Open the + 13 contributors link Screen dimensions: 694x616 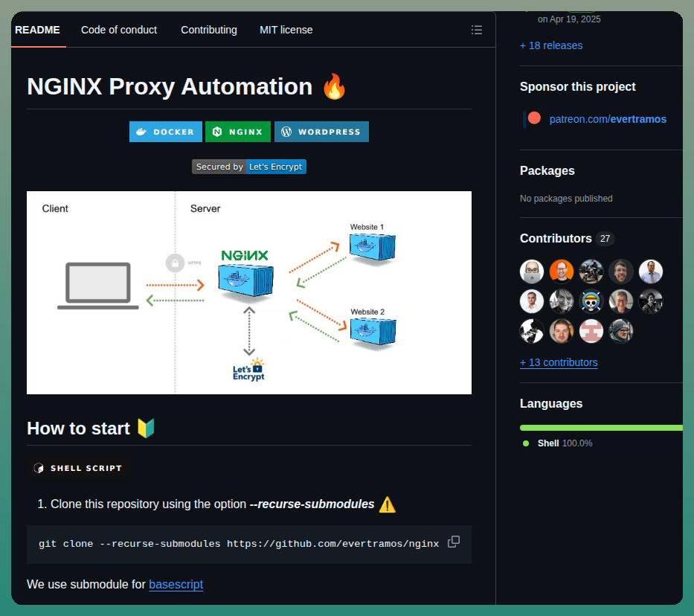(x=559, y=362)
